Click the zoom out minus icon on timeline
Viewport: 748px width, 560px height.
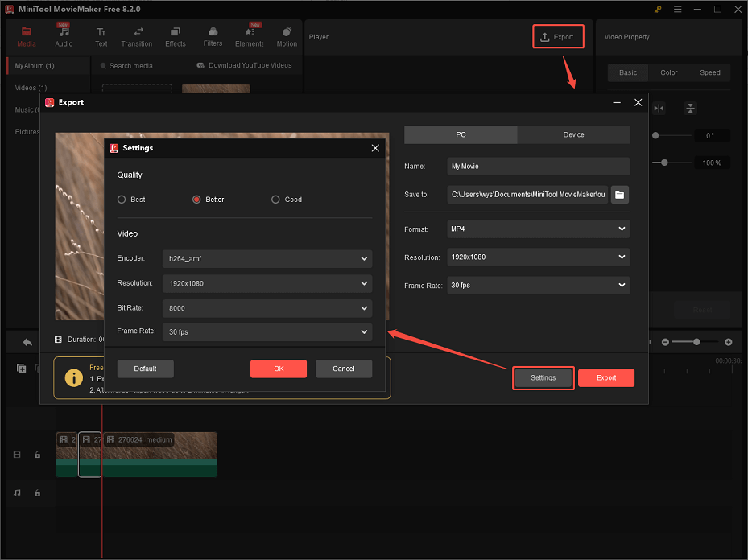(x=665, y=342)
